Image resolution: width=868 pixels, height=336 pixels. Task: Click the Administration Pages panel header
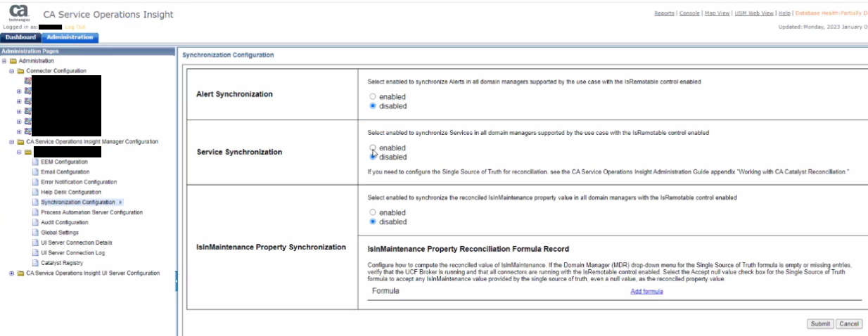(87, 51)
